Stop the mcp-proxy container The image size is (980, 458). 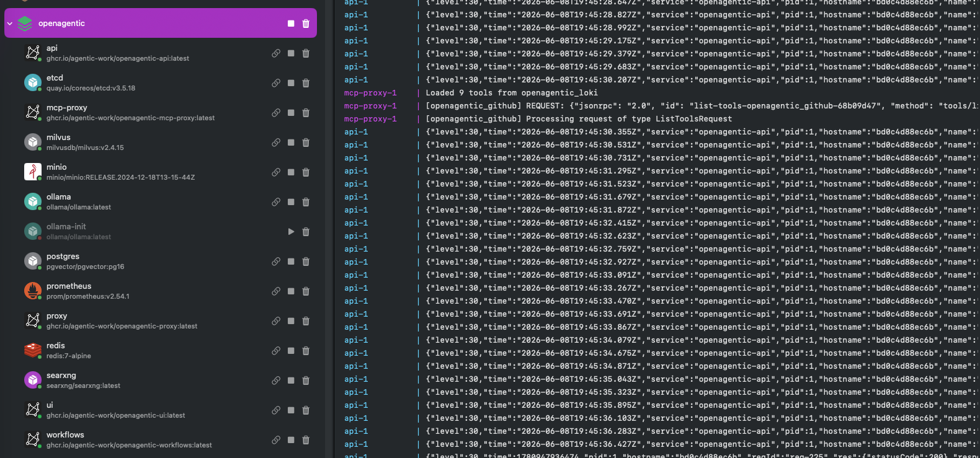tap(291, 113)
